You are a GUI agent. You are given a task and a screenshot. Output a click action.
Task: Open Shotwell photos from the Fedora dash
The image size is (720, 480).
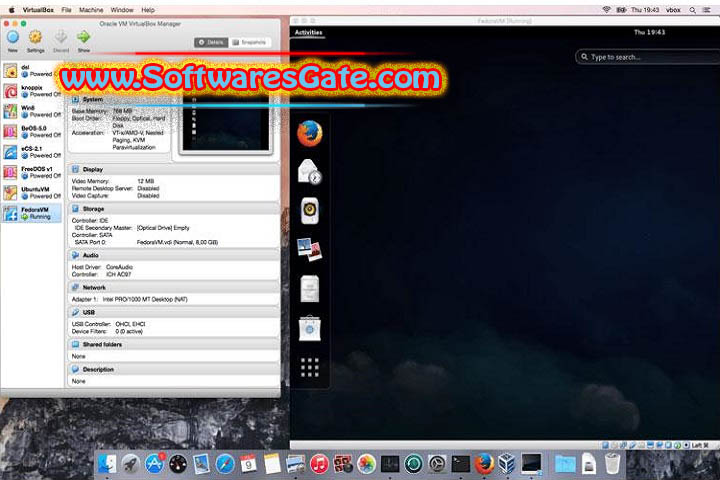pyautogui.click(x=309, y=249)
